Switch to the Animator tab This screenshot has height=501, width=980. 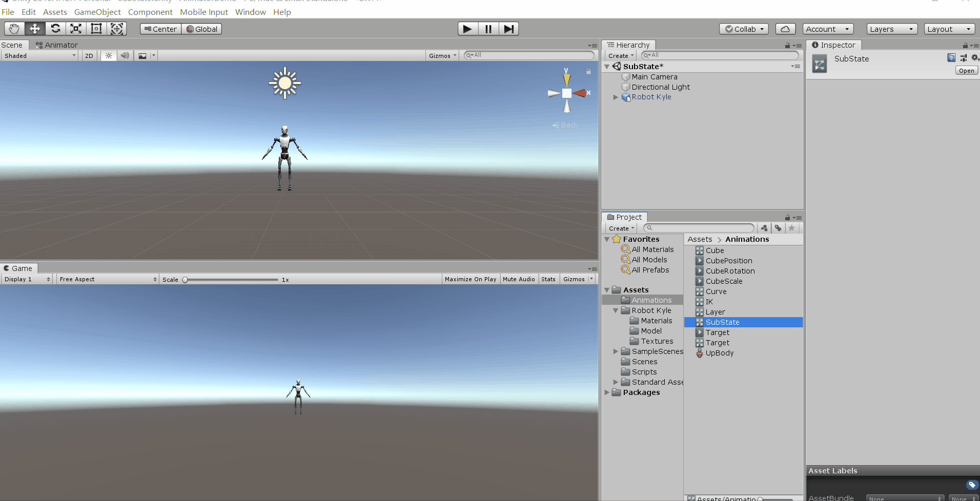pyautogui.click(x=57, y=45)
